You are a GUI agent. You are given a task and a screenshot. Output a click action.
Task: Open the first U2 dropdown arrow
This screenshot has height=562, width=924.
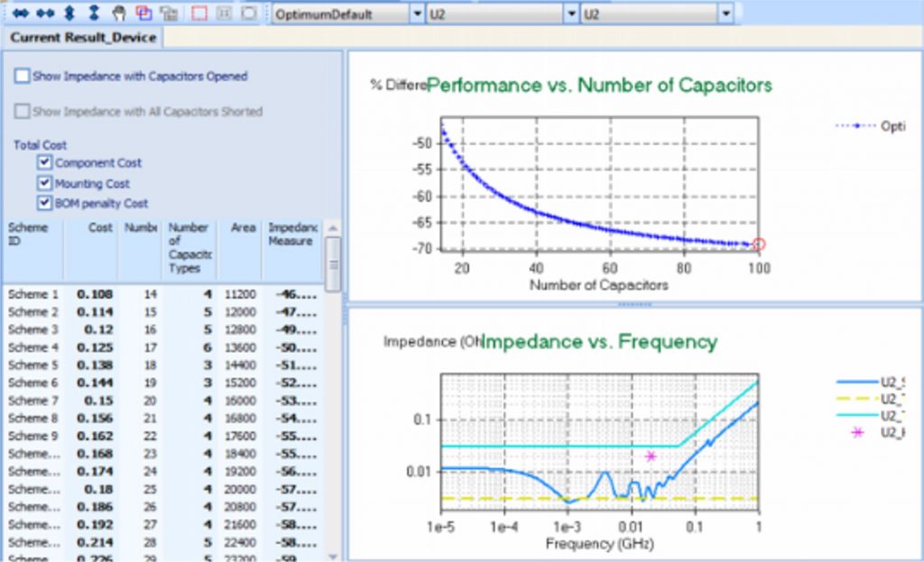(570, 14)
